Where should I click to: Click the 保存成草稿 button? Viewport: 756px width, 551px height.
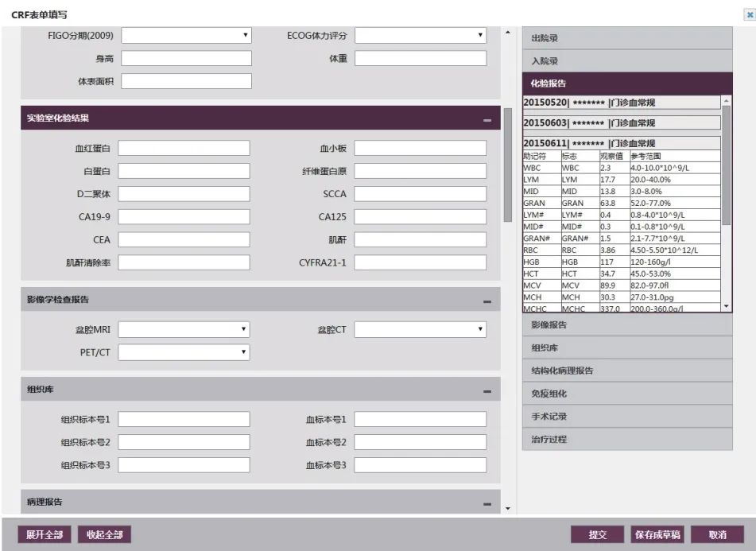(656, 535)
